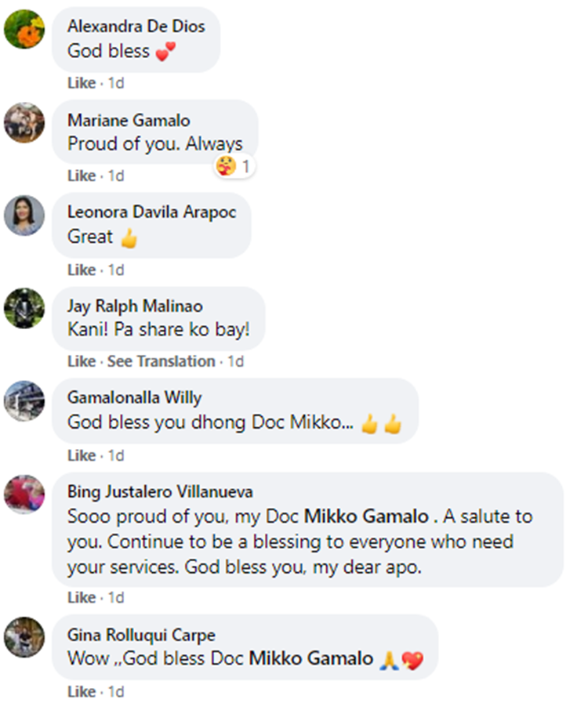Open Mariane Gamalo's profile picture
Viewport: 588px width, 703px height.
coord(24,121)
